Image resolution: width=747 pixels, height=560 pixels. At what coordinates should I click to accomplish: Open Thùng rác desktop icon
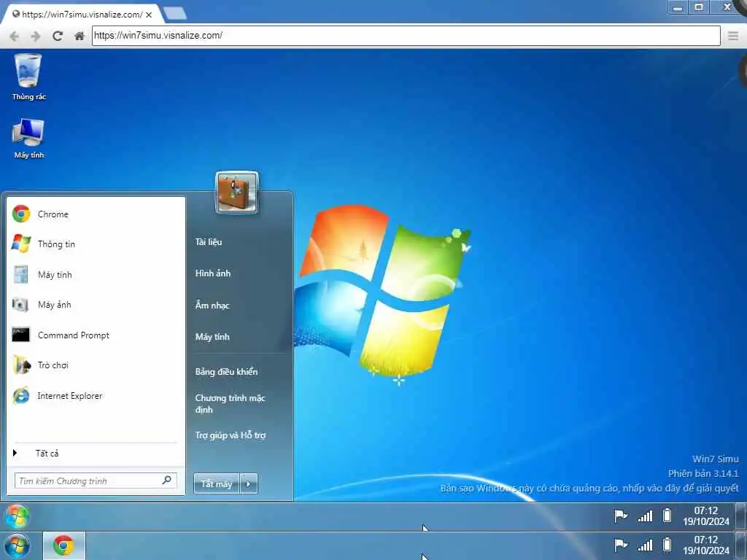pos(28,77)
